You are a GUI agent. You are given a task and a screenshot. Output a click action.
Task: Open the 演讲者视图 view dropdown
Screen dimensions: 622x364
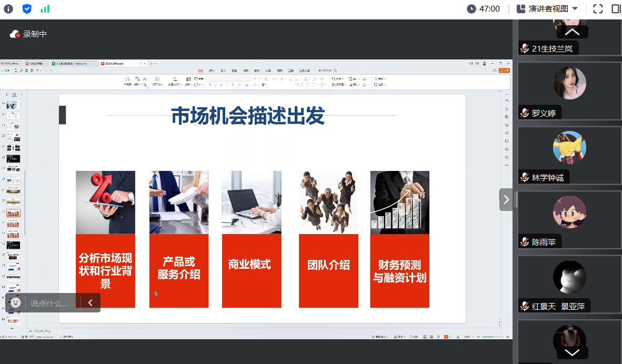tap(547, 8)
